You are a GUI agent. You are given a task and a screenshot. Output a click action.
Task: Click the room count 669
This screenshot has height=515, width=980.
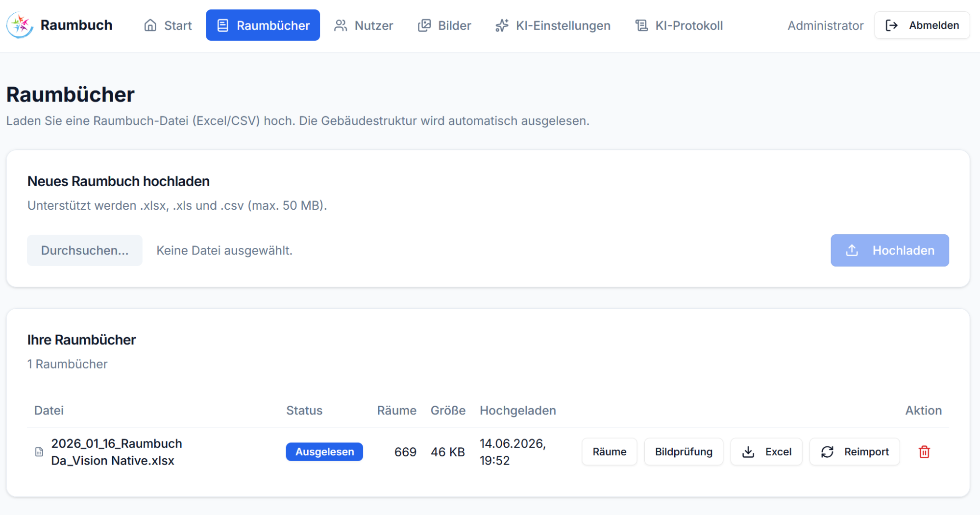(x=405, y=452)
